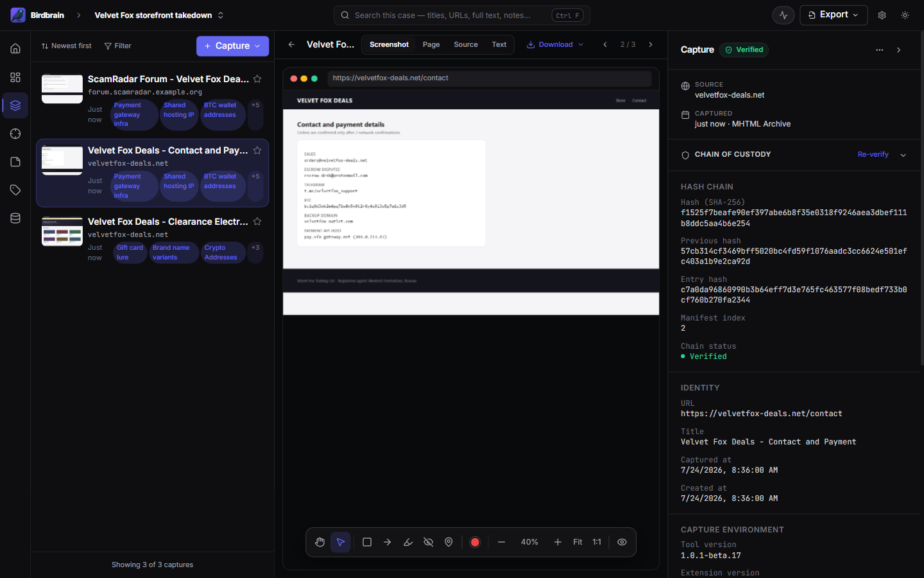Select the arrow annotation tool
This screenshot has width=924, height=578.
point(388,542)
